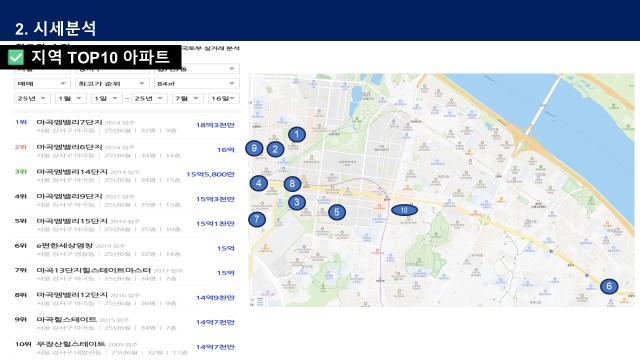
Task: Click the 15억1천만 price value
Action: (x=215, y=224)
